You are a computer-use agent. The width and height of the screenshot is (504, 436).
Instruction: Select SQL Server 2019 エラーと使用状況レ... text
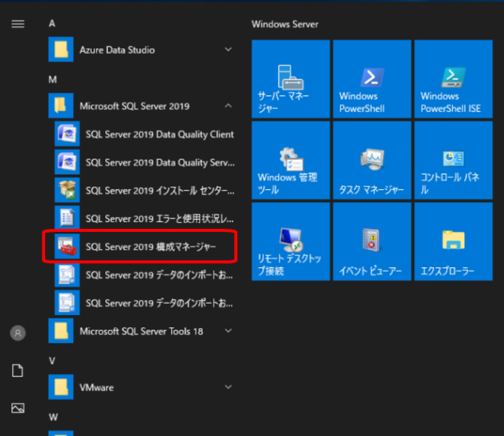[x=160, y=218]
